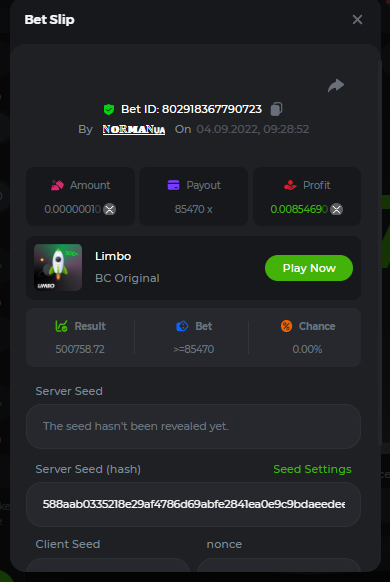Viewport: 390px width, 582px height.
Task: Click the purple Payout wallet icon
Action: tap(173, 185)
